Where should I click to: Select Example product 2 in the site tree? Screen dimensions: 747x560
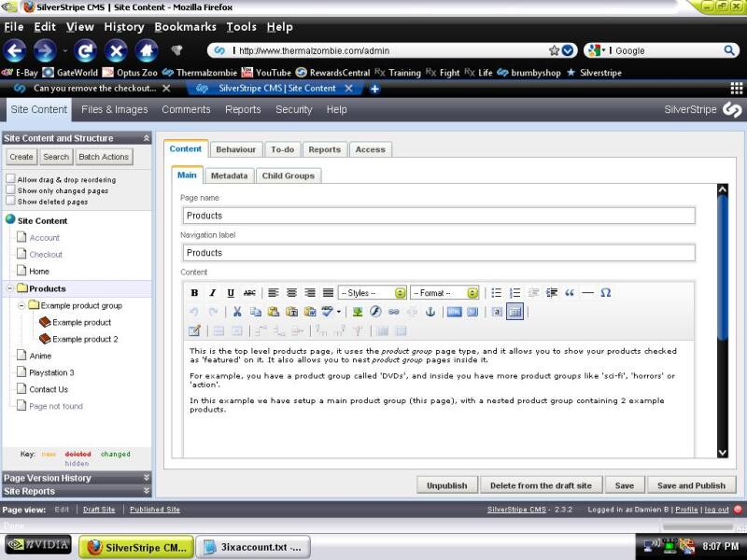coord(85,339)
